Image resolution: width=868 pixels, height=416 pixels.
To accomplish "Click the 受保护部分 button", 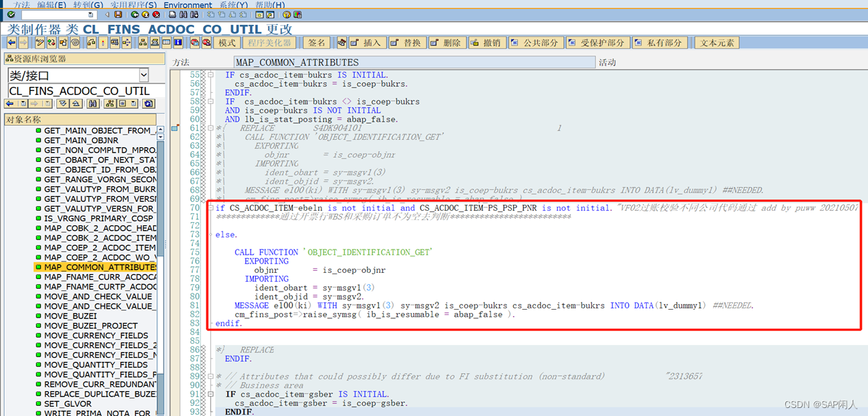I will coord(597,43).
